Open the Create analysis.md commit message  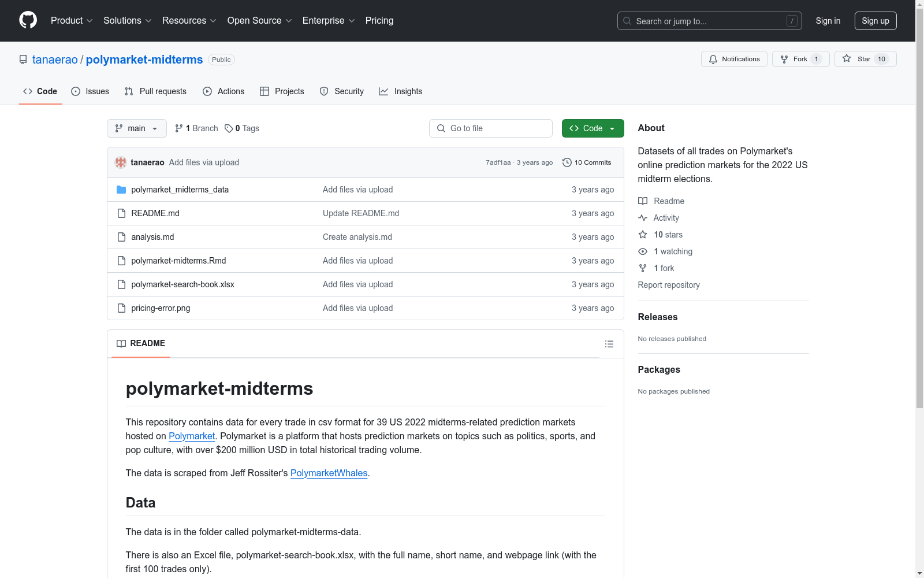[357, 237]
